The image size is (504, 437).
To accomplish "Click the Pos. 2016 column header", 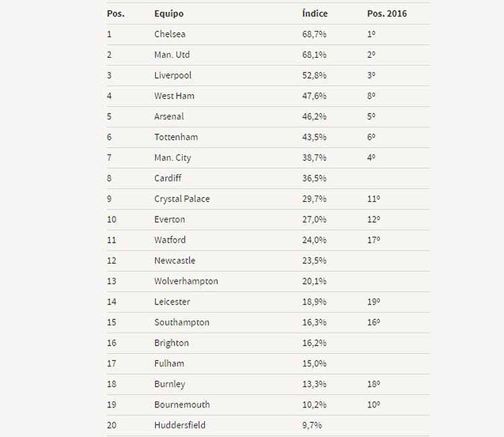I will (386, 13).
